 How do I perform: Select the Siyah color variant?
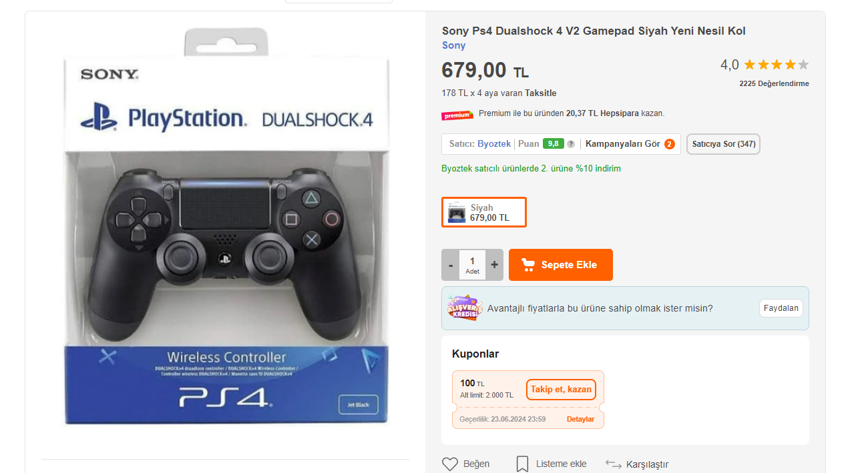click(484, 212)
